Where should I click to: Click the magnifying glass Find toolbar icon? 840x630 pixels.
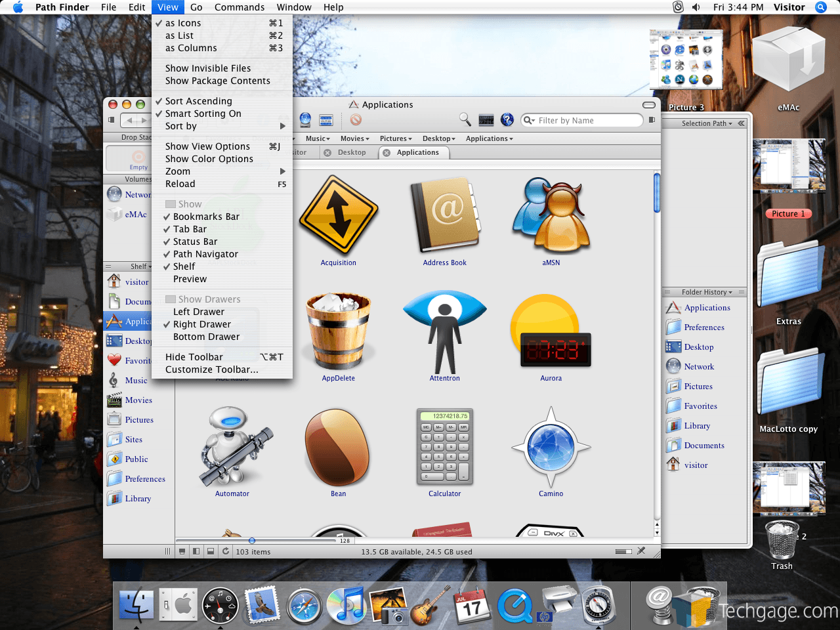click(465, 119)
